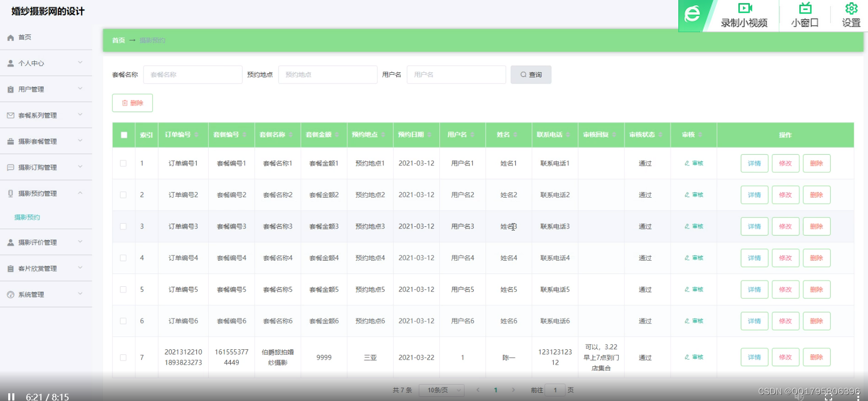Viewport: 868px width, 401px height.
Task: Click the person icon next to 个人中心
Action: point(10,64)
